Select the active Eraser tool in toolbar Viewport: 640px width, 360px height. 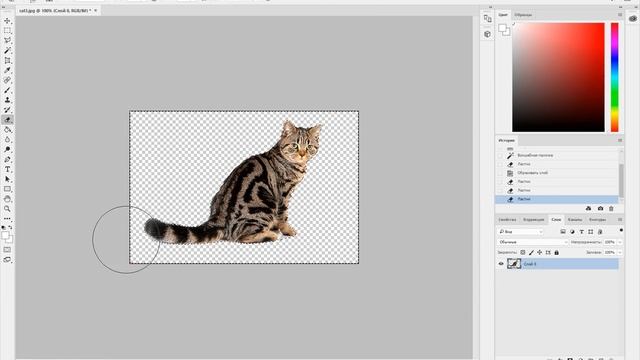tap(7, 120)
